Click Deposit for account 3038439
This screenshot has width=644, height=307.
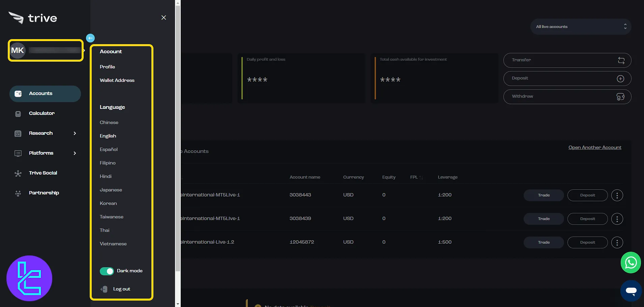587,219
